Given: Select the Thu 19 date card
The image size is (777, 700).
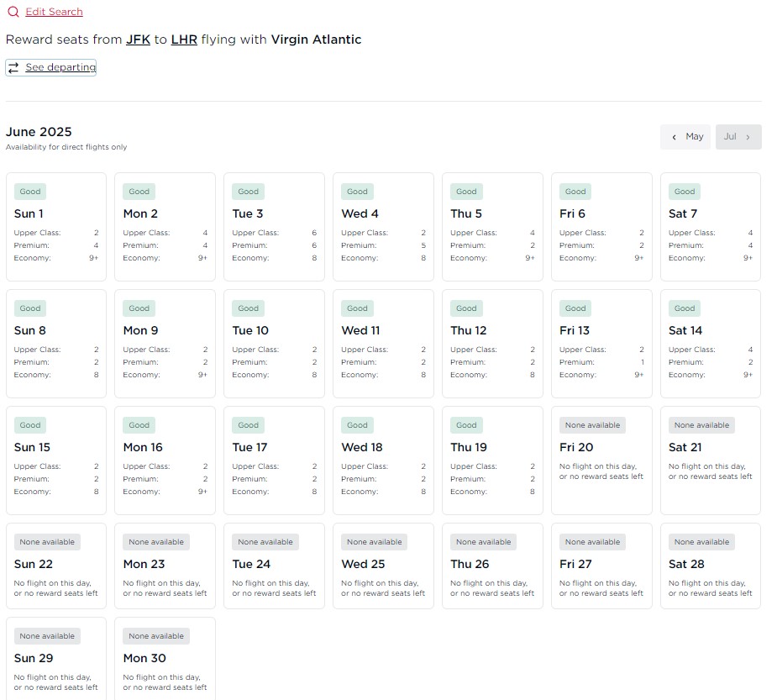Looking at the screenshot, I should coord(492,460).
